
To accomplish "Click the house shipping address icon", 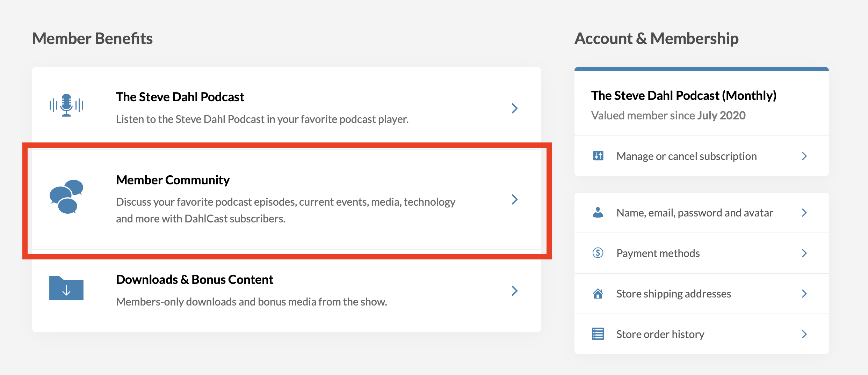I will [x=598, y=293].
